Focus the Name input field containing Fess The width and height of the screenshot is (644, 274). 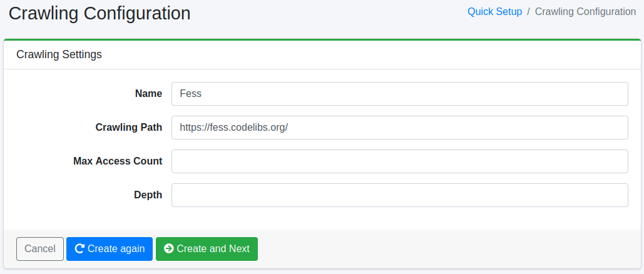(x=399, y=94)
